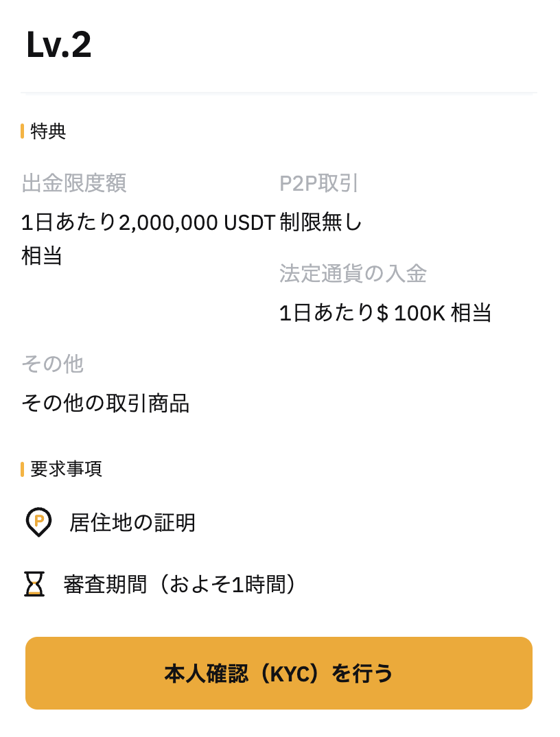Click the 要求事項 section label

coord(67,469)
